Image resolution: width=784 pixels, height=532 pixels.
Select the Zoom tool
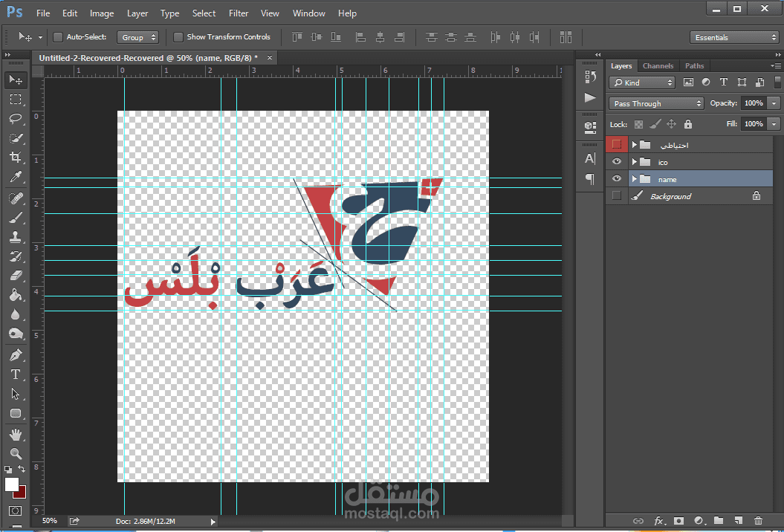tap(16, 453)
